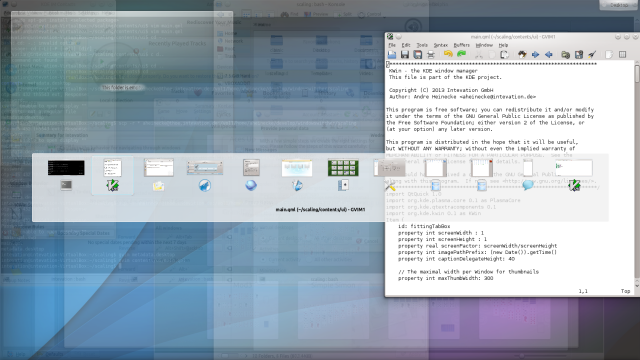
Task: Jump to next match with right arrow icon
Action: 536,54
